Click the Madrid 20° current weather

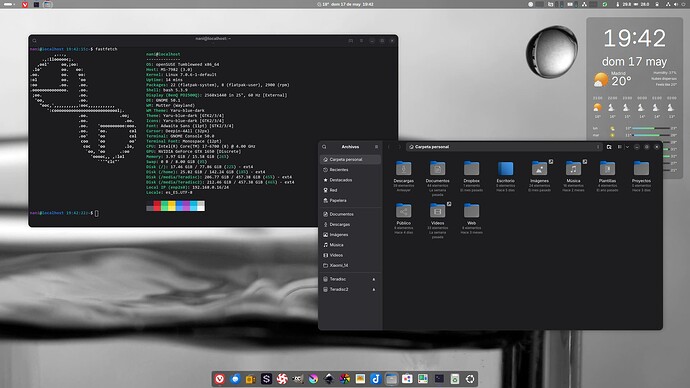click(x=613, y=80)
